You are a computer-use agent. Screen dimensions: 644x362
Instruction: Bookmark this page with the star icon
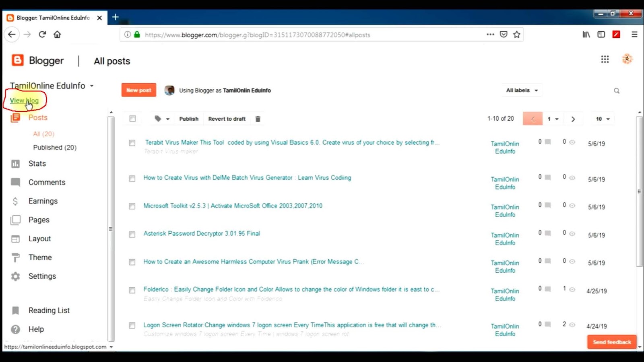(517, 35)
